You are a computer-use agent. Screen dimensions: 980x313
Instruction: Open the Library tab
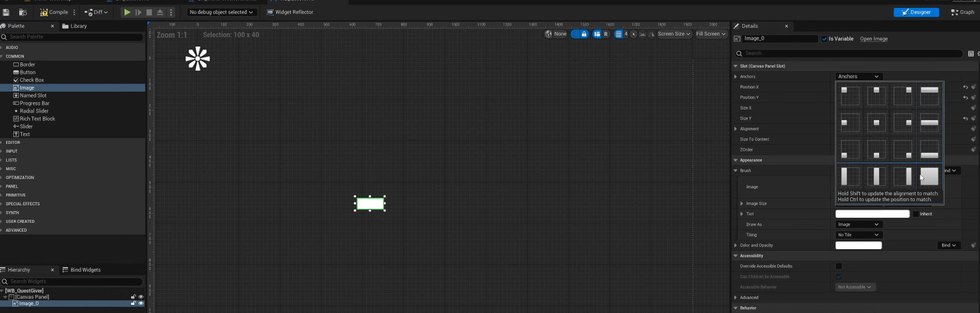pos(75,26)
